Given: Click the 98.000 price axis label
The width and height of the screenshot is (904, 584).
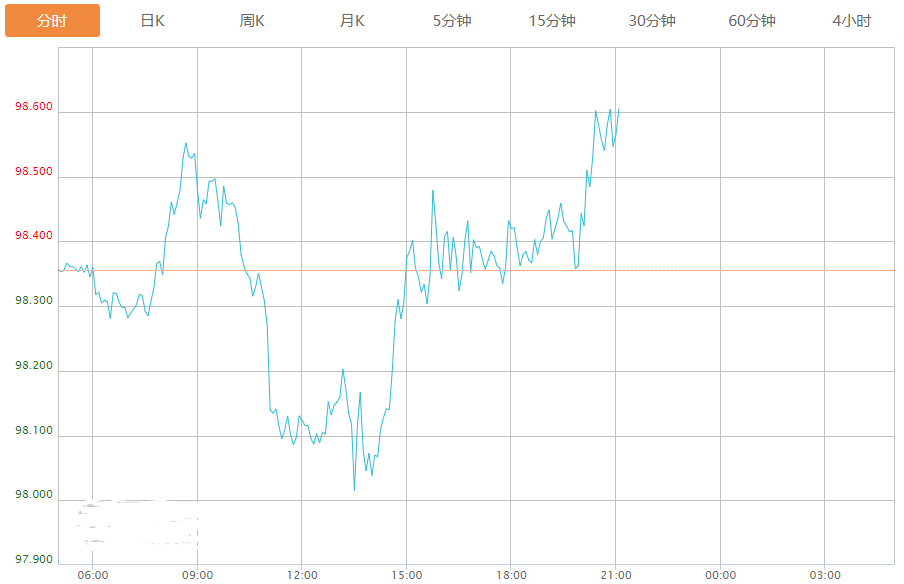Looking at the screenshot, I should pos(34,495).
